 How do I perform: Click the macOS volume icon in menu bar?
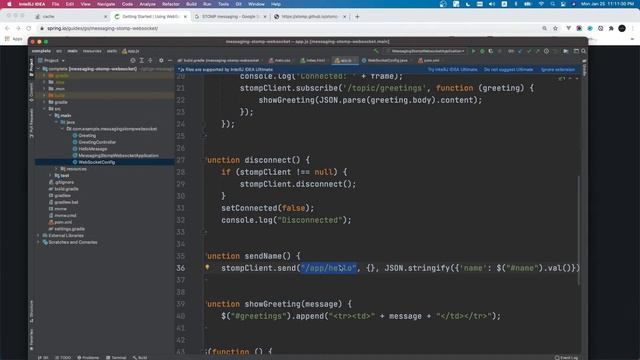pyautogui.click(x=492, y=4)
